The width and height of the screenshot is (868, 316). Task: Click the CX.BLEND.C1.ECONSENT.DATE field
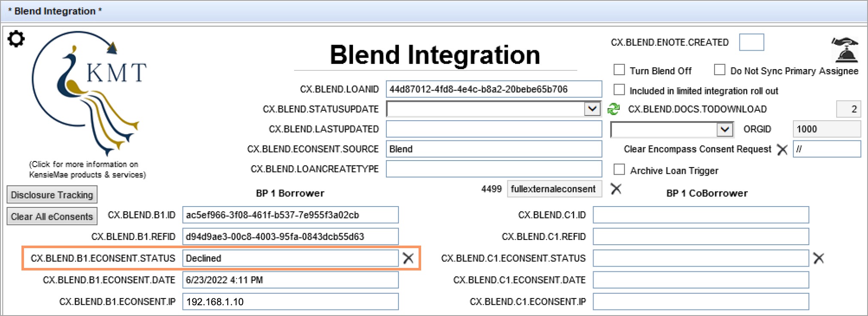(x=701, y=280)
